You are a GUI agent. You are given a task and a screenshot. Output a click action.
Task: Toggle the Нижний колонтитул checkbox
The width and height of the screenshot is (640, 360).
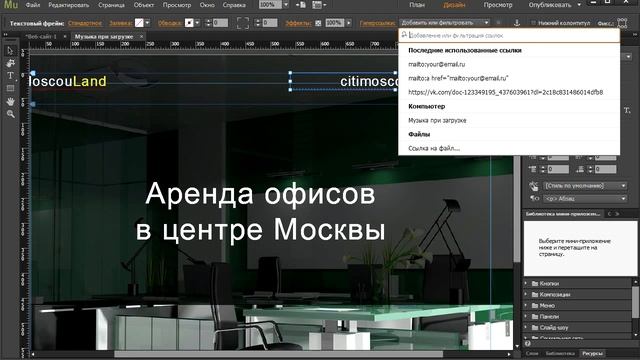[533, 23]
